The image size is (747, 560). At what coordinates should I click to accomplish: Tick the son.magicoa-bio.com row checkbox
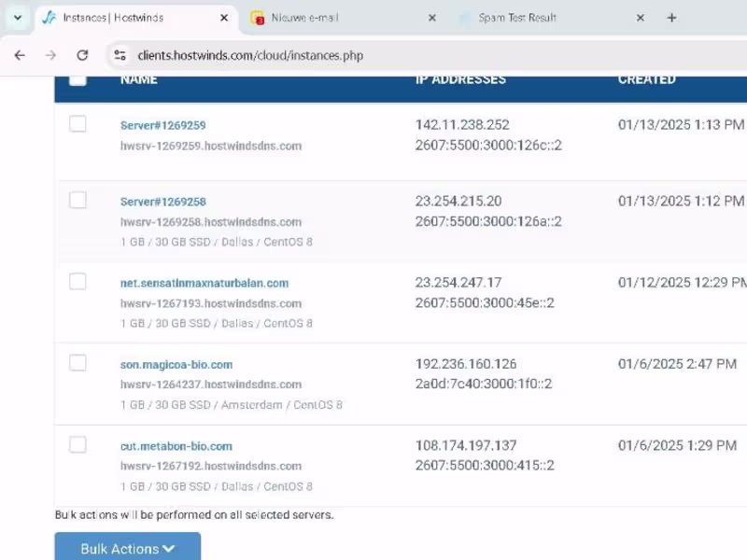tap(78, 363)
